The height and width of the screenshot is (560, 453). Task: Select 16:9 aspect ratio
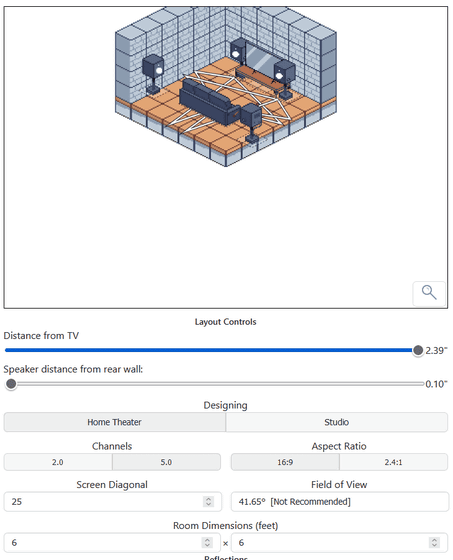(285, 462)
